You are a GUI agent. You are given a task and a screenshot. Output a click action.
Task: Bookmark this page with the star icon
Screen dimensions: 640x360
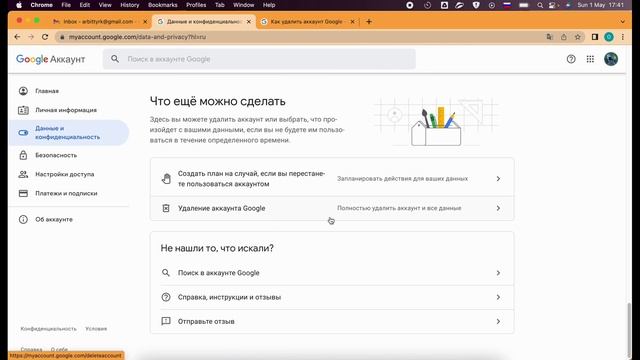578,37
